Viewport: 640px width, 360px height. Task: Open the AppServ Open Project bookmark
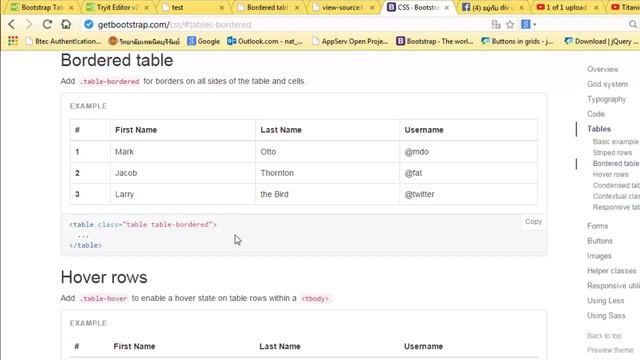click(x=350, y=41)
